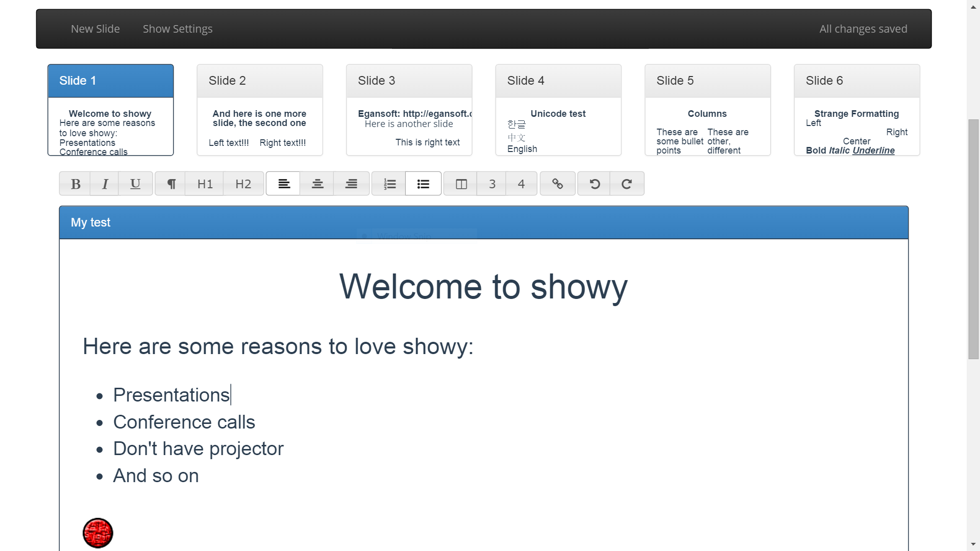This screenshot has width=980, height=551.
Task: Align text to the right
Action: pyautogui.click(x=351, y=184)
